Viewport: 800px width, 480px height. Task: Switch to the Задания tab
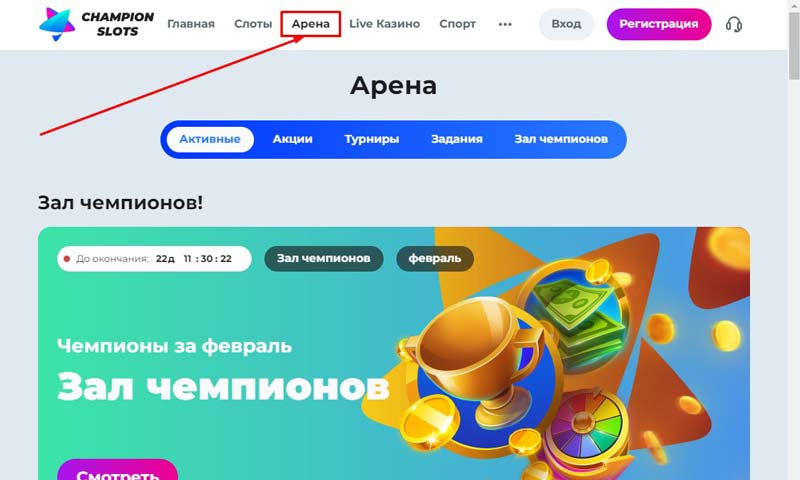coord(457,139)
